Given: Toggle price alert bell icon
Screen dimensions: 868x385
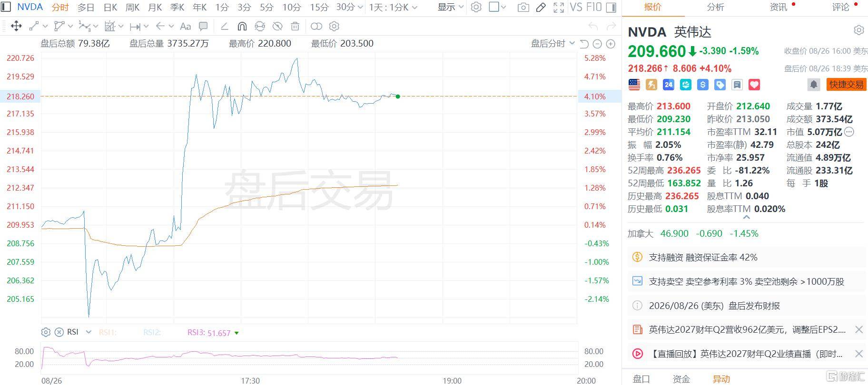Looking at the screenshot, I should coord(814,85).
